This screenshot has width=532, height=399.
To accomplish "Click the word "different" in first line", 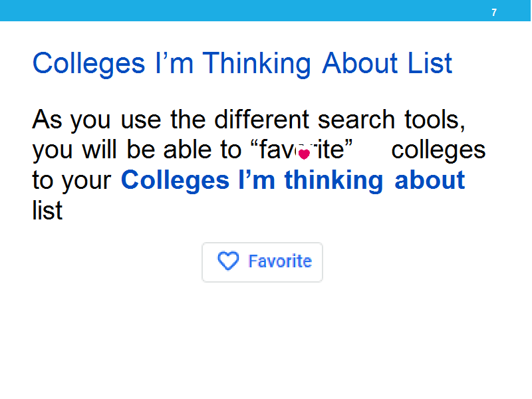I will coord(261,120).
